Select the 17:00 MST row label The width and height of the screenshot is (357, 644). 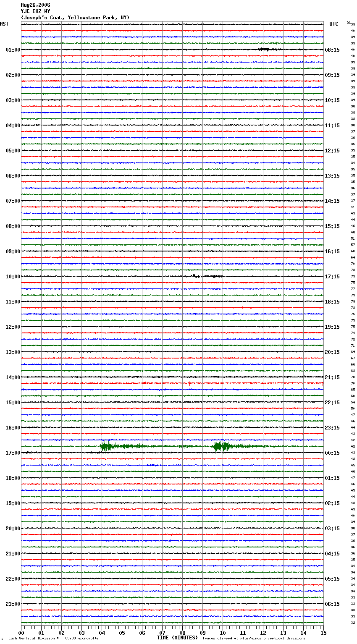(13, 453)
